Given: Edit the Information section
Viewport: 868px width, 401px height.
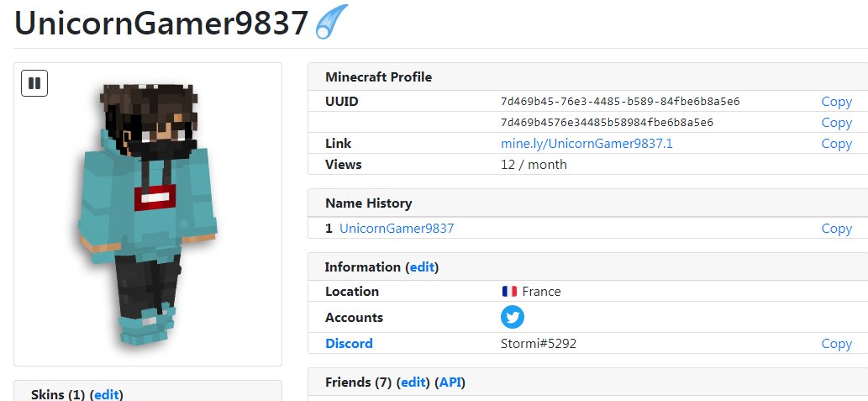Looking at the screenshot, I should (422, 267).
